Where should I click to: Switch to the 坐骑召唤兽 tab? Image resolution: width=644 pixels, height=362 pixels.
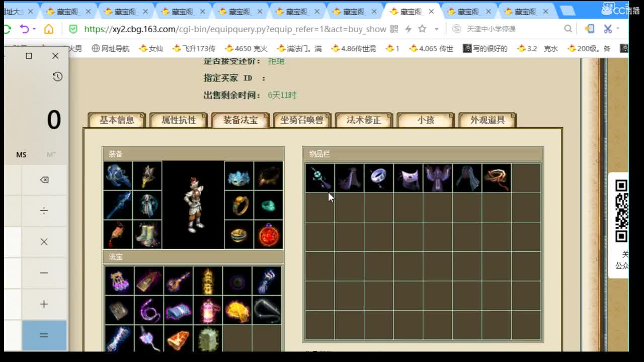pyautogui.click(x=302, y=120)
